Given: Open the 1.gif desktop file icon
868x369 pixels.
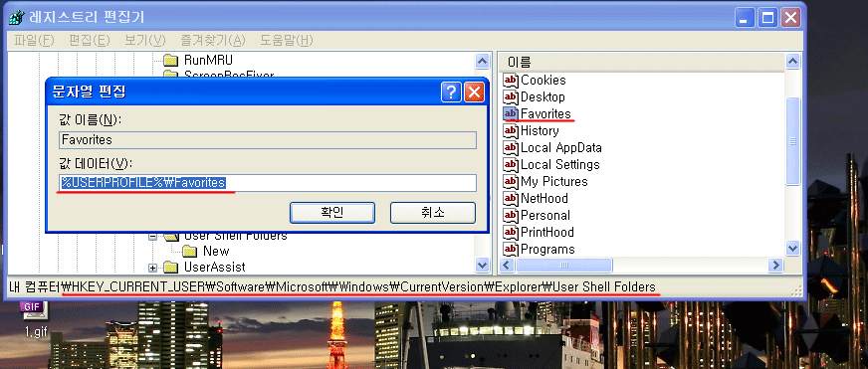Looking at the screenshot, I should click(x=34, y=312).
